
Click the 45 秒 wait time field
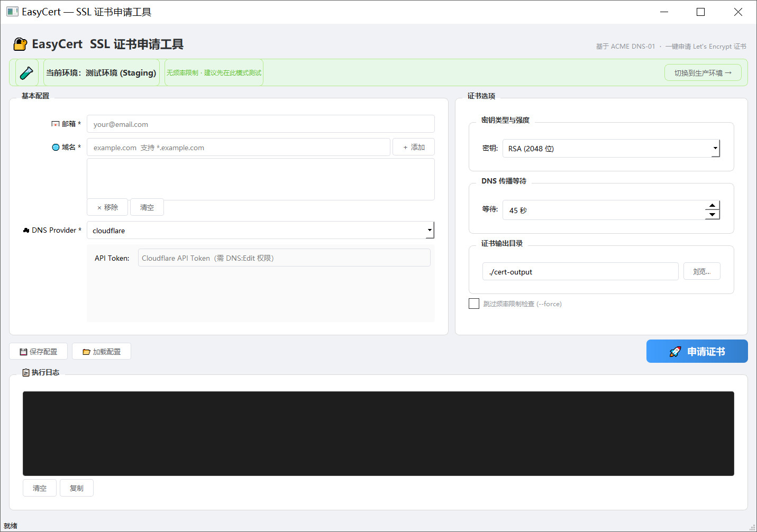604,210
